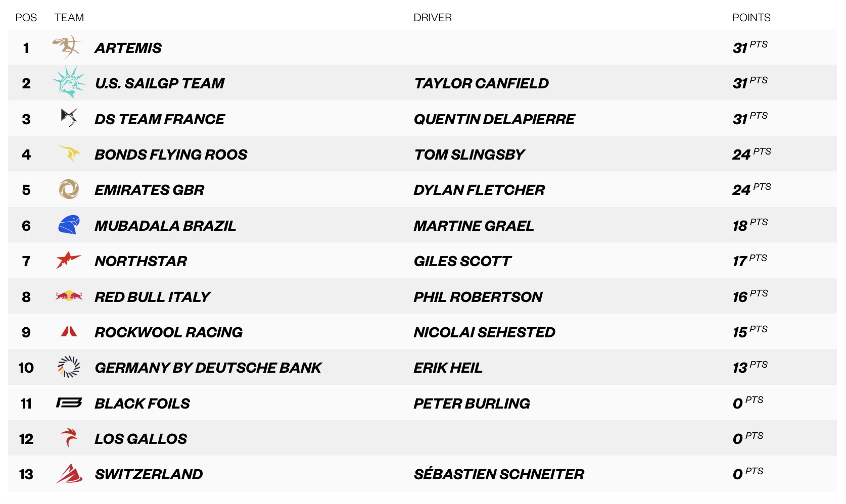Click the Artemis team logo

coord(68,47)
